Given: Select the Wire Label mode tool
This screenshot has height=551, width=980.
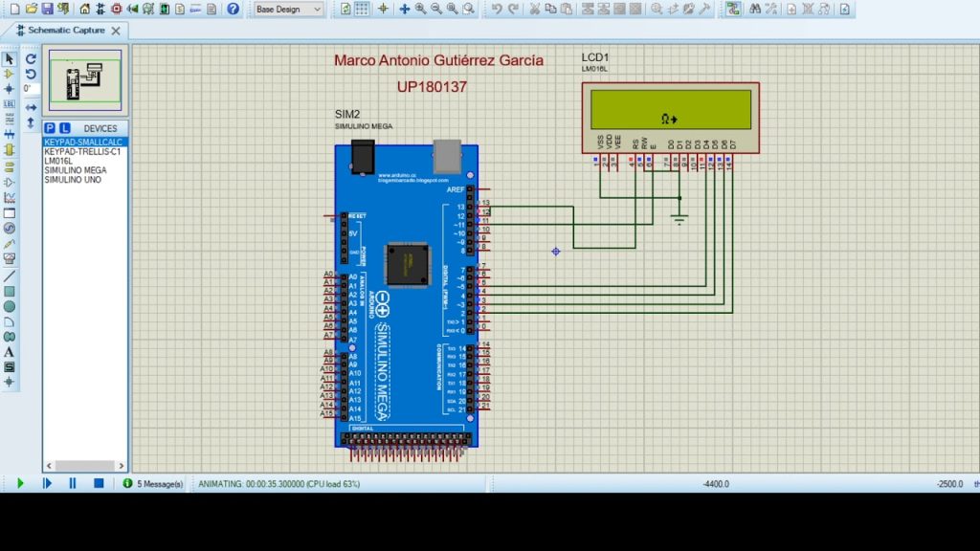Looking at the screenshot, I should pos(10,104).
